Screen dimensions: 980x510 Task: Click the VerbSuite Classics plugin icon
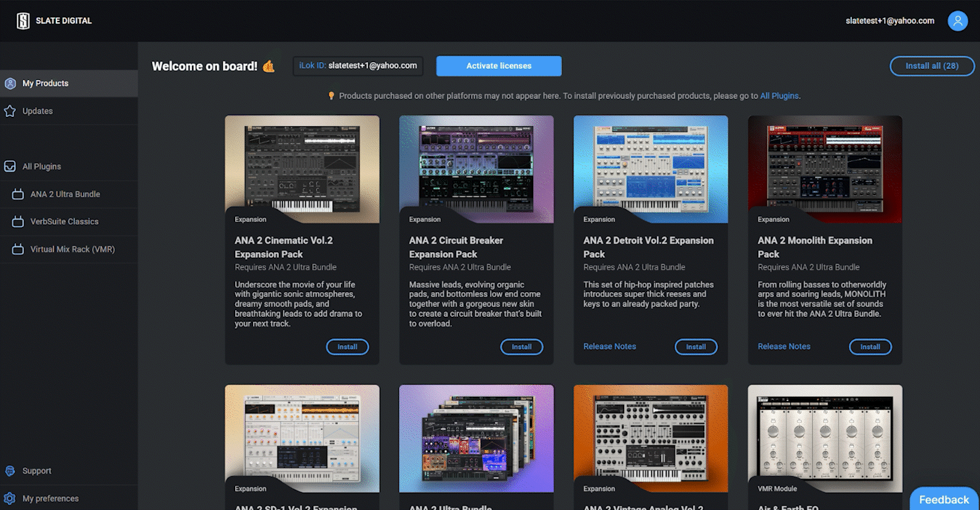18,221
